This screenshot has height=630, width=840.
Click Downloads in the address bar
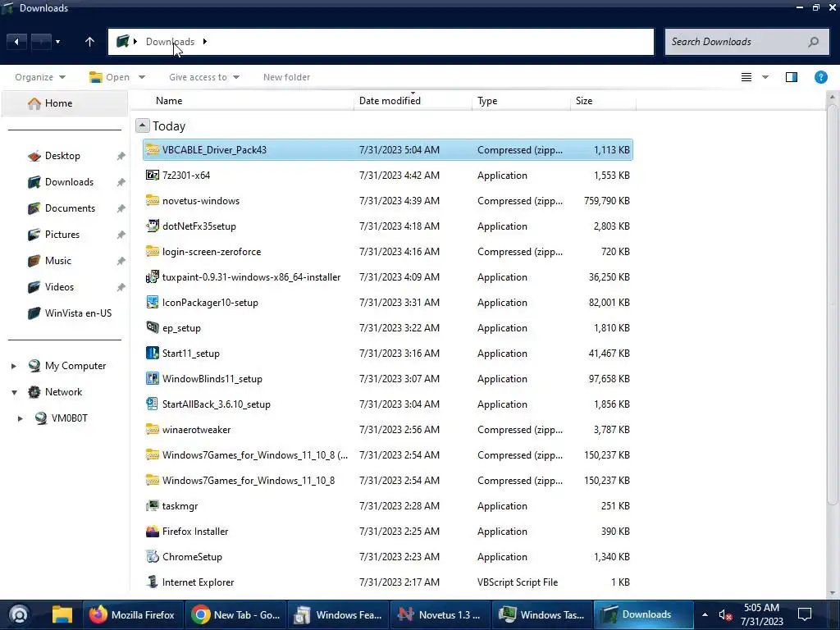tap(170, 42)
